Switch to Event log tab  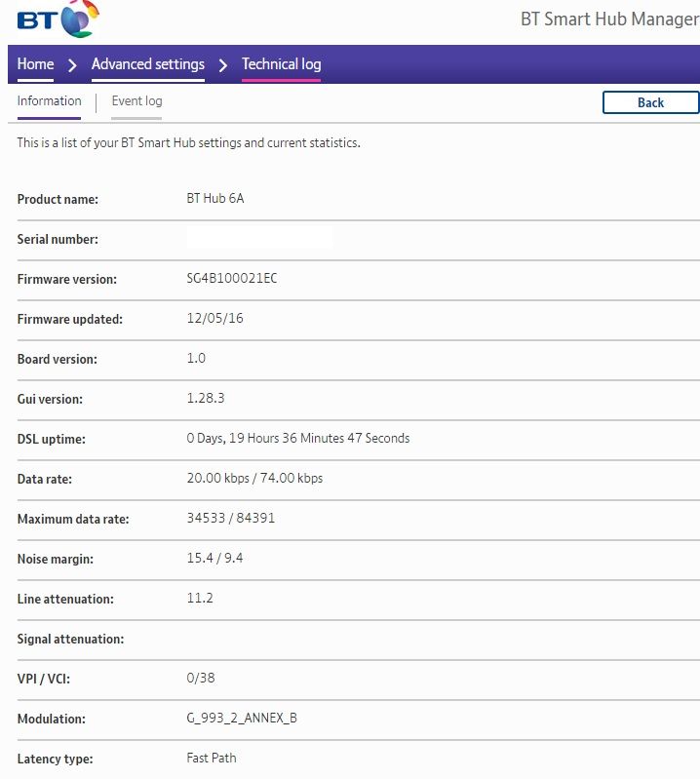coord(136,100)
